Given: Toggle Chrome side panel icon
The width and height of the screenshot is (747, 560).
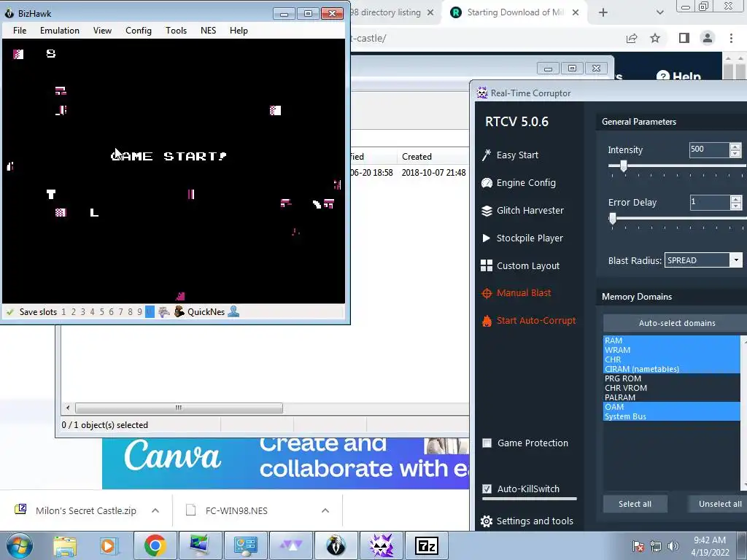Looking at the screenshot, I should point(684,38).
